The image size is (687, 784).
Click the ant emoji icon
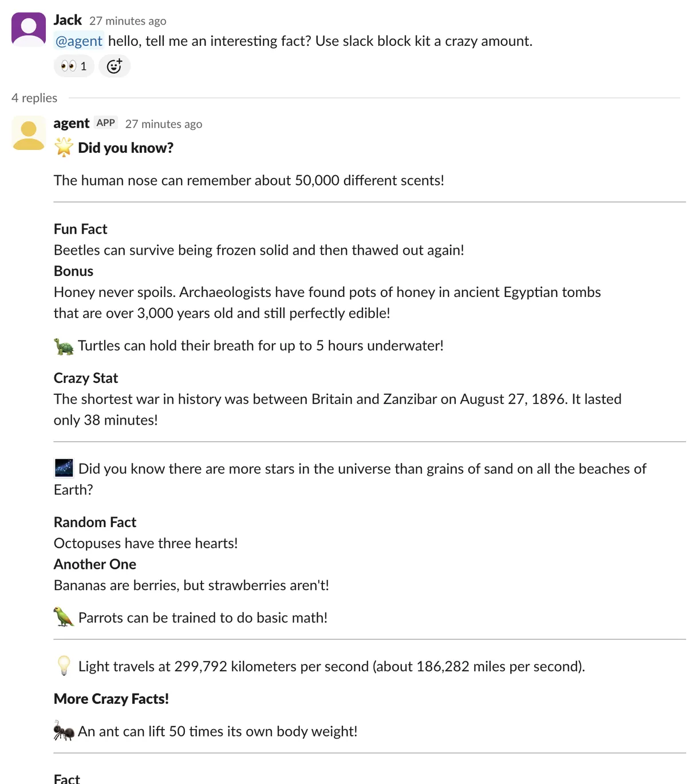[x=64, y=731]
